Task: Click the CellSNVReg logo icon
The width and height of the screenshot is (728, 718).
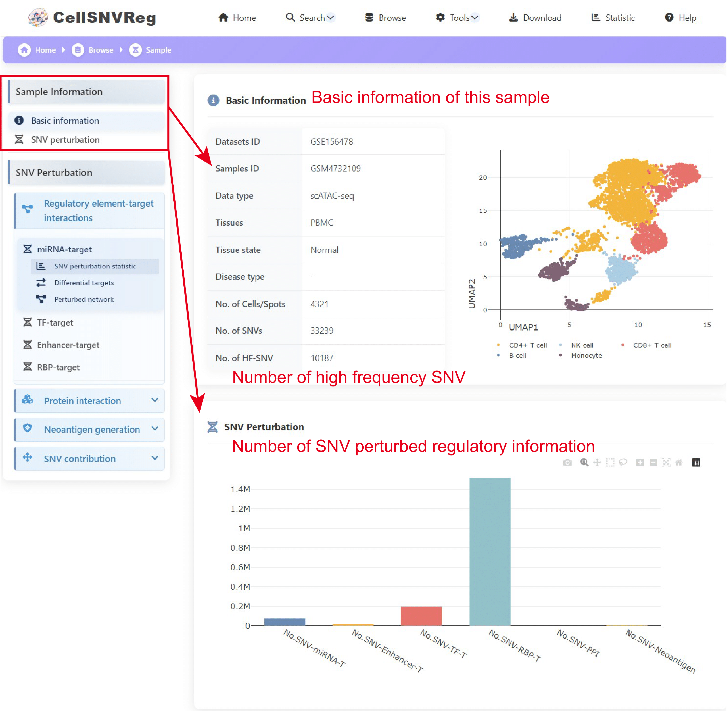Action: [38, 17]
